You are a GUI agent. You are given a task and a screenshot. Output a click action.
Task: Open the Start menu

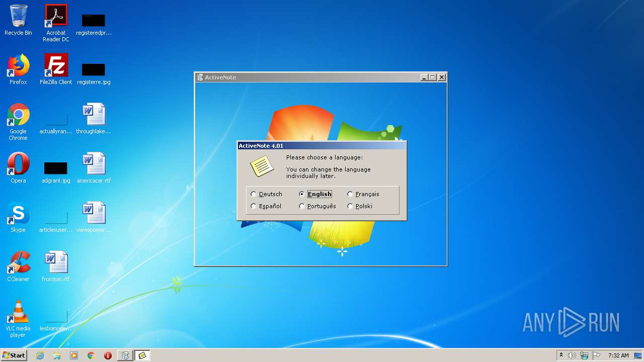pyautogui.click(x=14, y=355)
